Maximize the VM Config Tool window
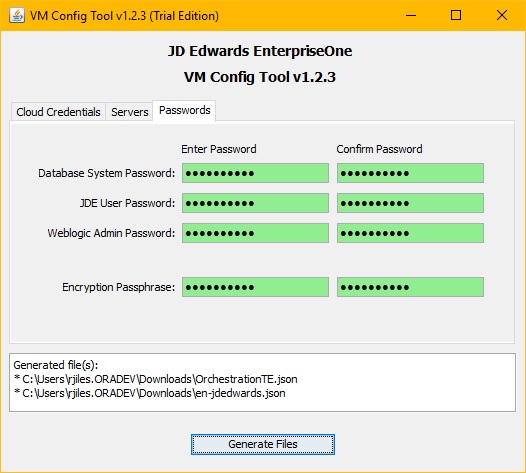The width and height of the screenshot is (526, 473). (456, 15)
